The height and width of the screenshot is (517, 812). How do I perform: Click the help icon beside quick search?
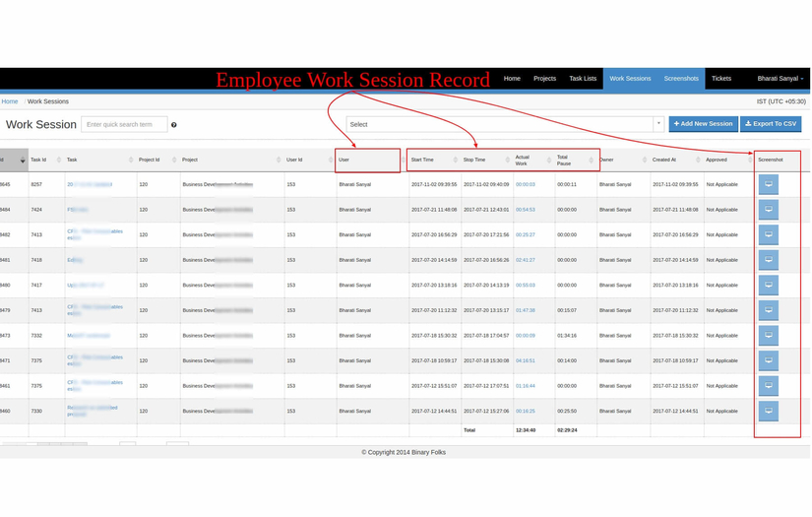pyautogui.click(x=174, y=125)
